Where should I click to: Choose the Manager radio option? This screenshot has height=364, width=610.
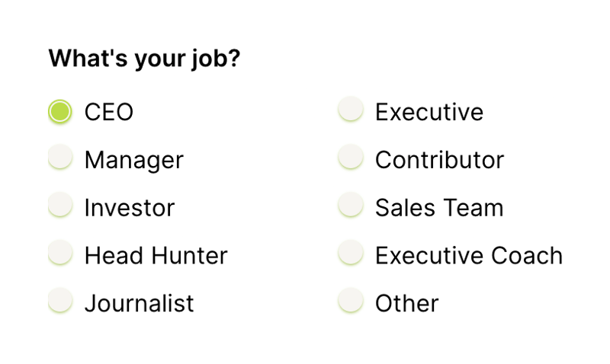59,158
